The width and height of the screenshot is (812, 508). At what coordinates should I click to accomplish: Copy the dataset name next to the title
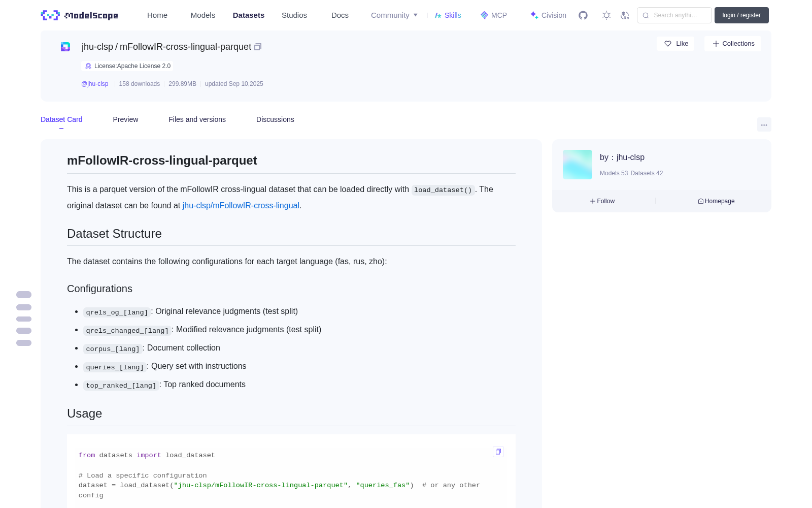click(x=258, y=47)
